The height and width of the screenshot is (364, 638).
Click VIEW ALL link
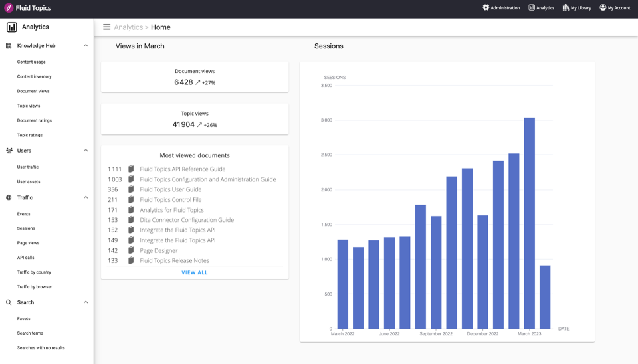tap(195, 272)
